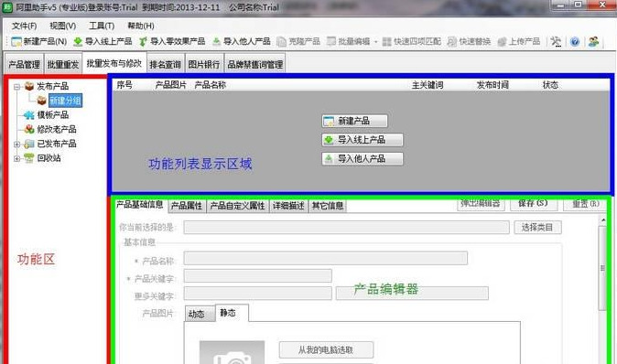Click the 发布时间 column header
Screen dimensions: 617x364
click(493, 85)
